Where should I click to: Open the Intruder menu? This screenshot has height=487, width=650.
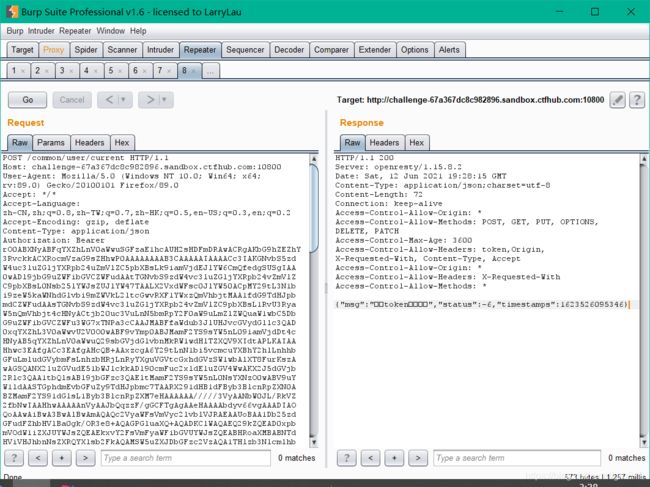pyautogui.click(x=41, y=31)
